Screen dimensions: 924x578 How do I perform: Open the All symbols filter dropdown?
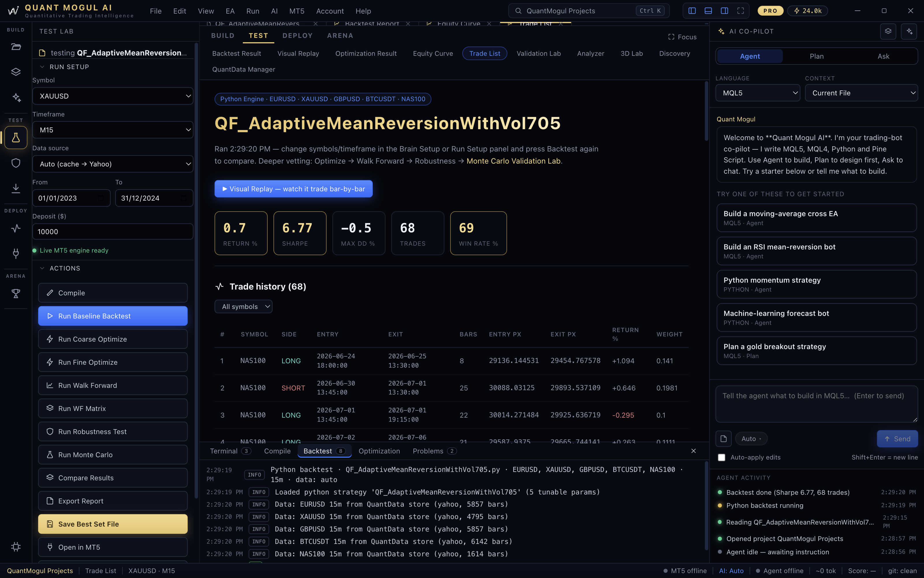(243, 307)
